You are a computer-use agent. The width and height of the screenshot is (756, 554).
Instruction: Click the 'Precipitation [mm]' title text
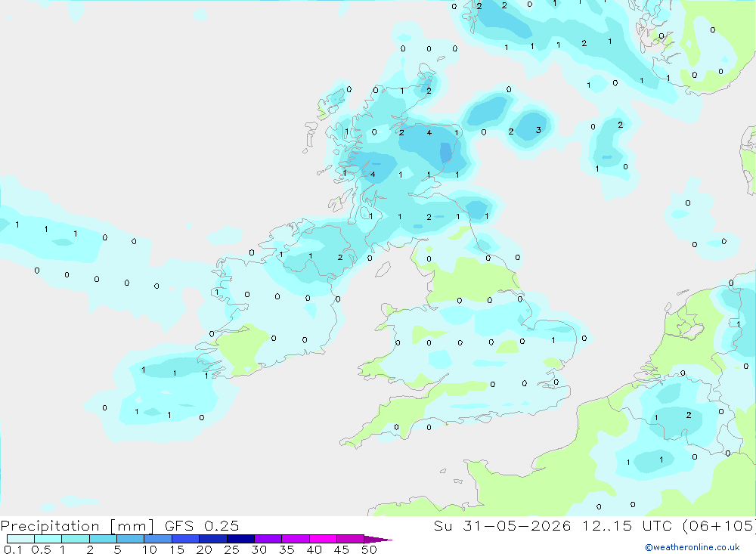[77, 526]
